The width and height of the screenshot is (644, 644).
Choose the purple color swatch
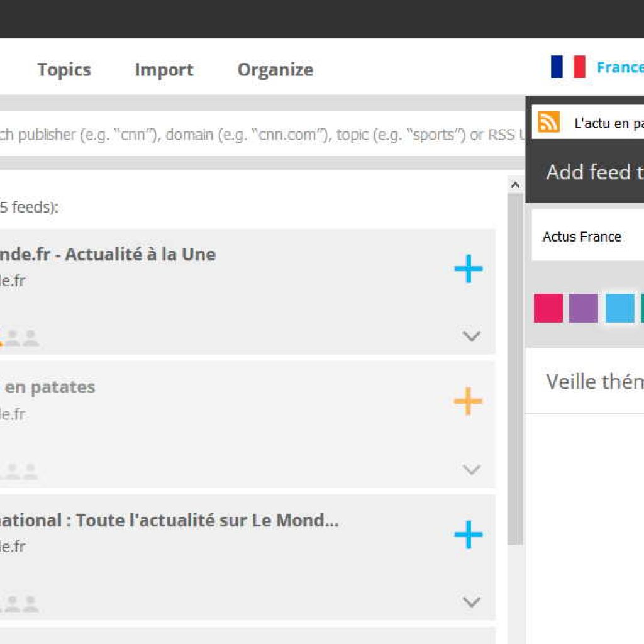(x=584, y=308)
